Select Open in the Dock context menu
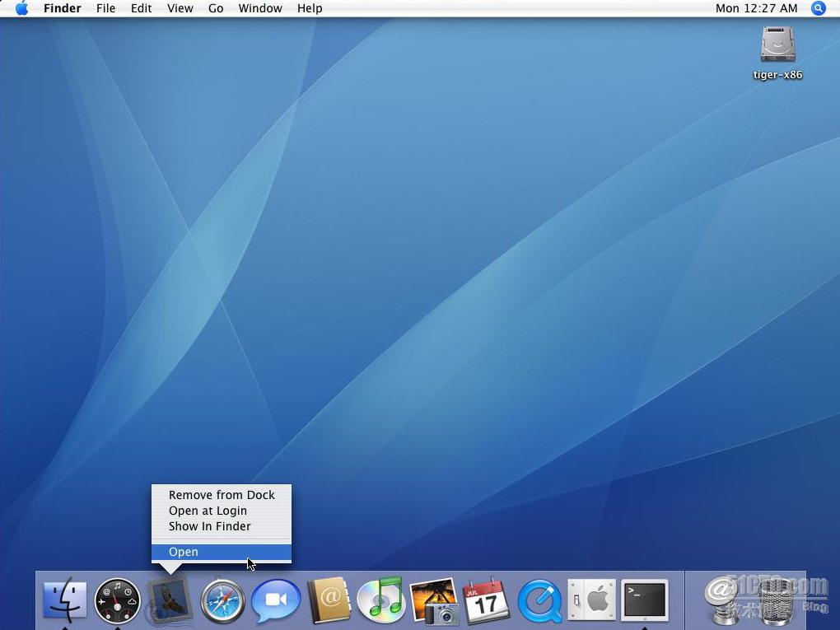The height and width of the screenshot is (630, 840). pyautogui.click(x=222, y=552)
